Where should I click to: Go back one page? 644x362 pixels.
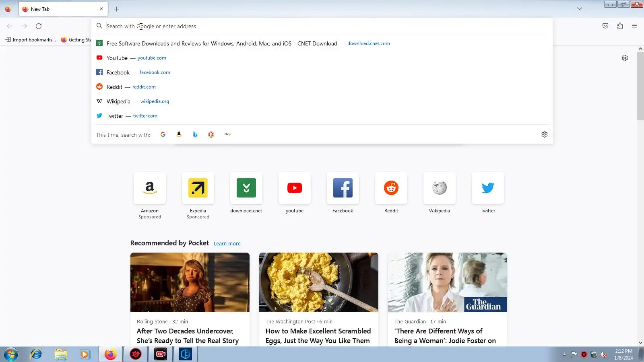(x=10, y=26)
